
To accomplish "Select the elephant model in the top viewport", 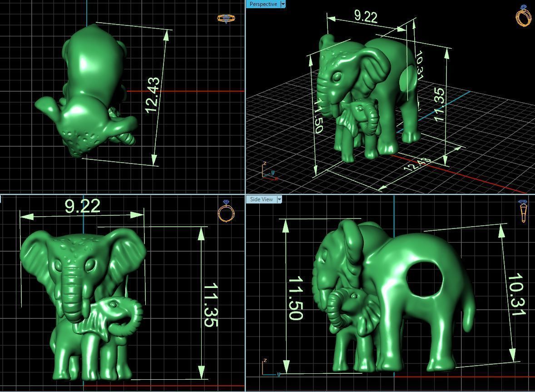I will click(86, 90).
